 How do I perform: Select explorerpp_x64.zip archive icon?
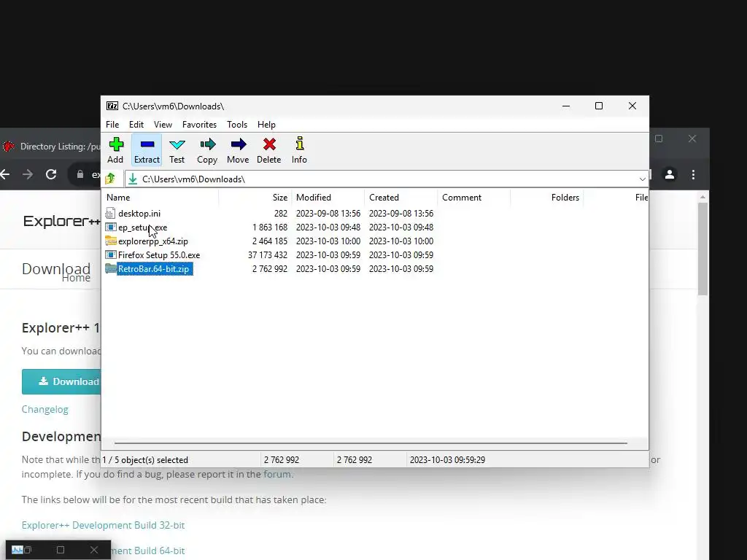pyautogui.click(x=111, y=241)
